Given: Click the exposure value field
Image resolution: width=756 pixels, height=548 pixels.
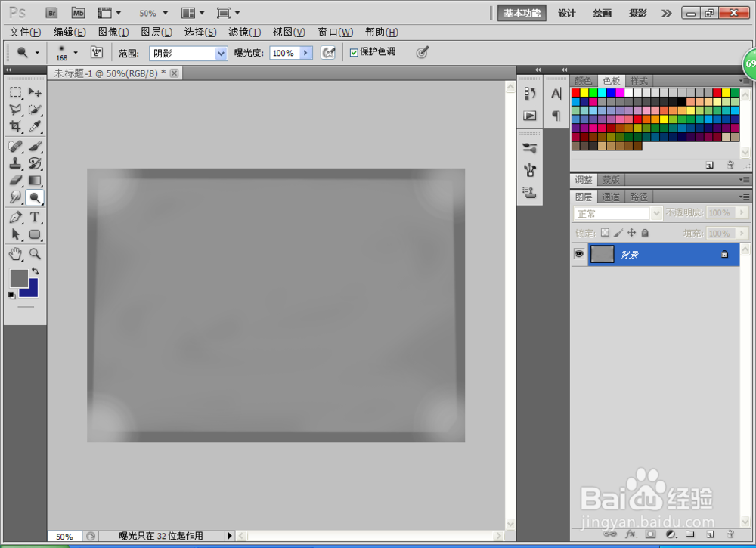Looking at the screenshot, I should pyautogui.click(x=284, y=53).
